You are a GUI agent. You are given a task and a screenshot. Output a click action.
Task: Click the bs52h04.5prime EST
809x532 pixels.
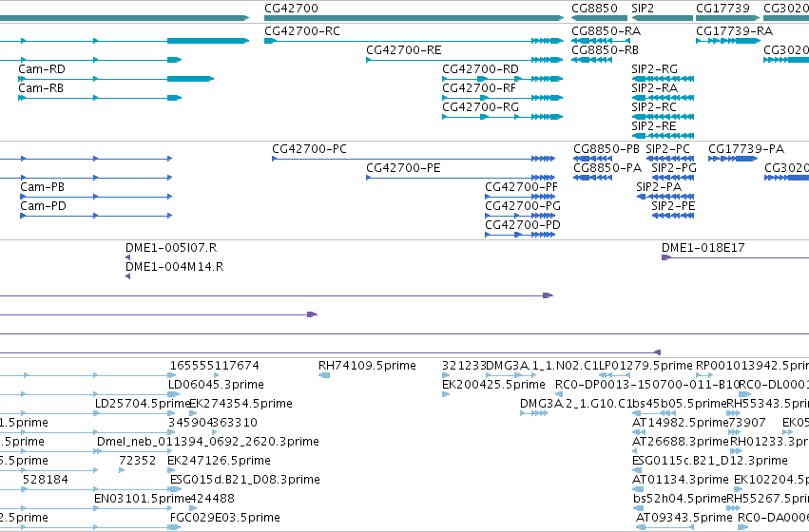[639, 509]
